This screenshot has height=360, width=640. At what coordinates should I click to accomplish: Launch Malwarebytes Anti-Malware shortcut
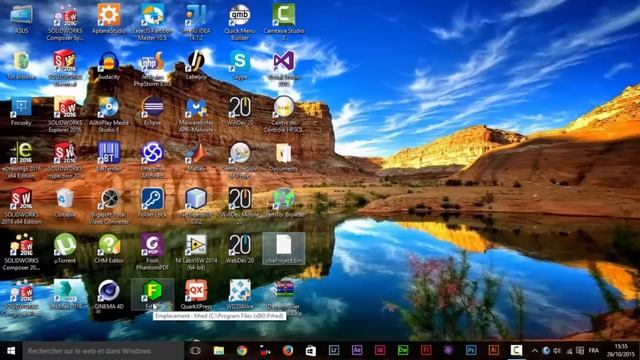click(196, 114)
